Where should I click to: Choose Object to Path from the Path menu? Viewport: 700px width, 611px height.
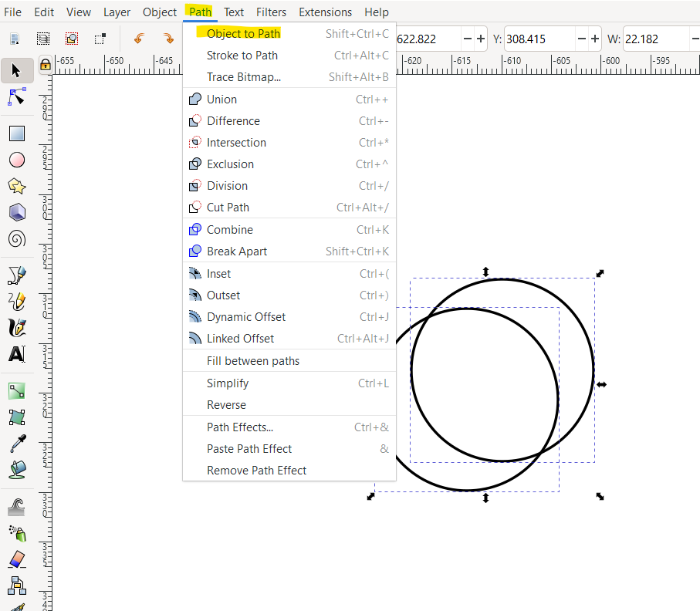point(243,33)
